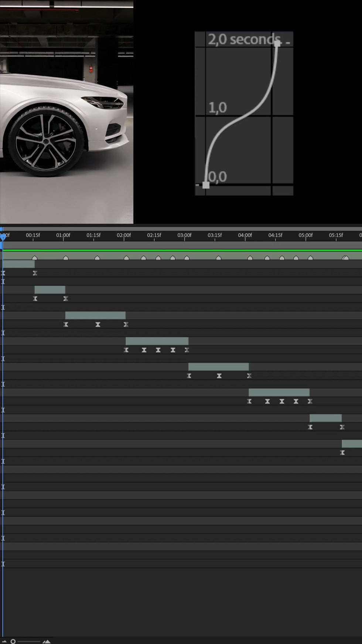The width and height of the screenshot is (362, 644).
Task: Click the zoom out timeline mountain icon
Action: [4, 641]
